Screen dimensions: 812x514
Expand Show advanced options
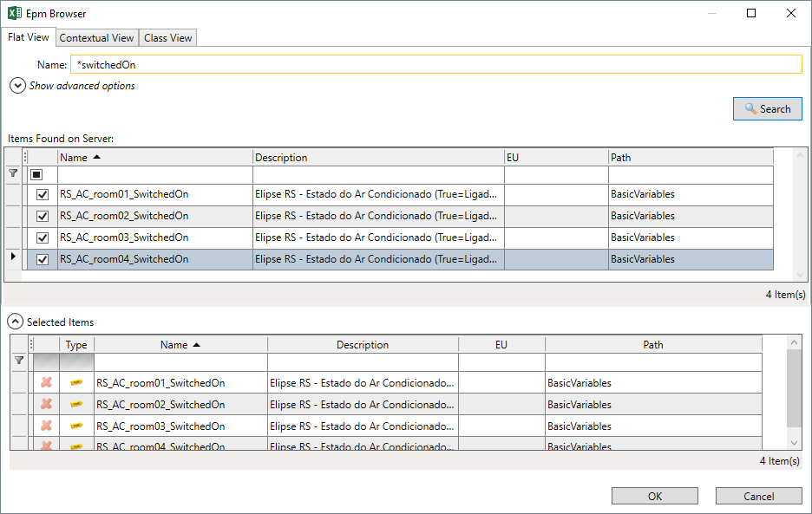[17, 86]
